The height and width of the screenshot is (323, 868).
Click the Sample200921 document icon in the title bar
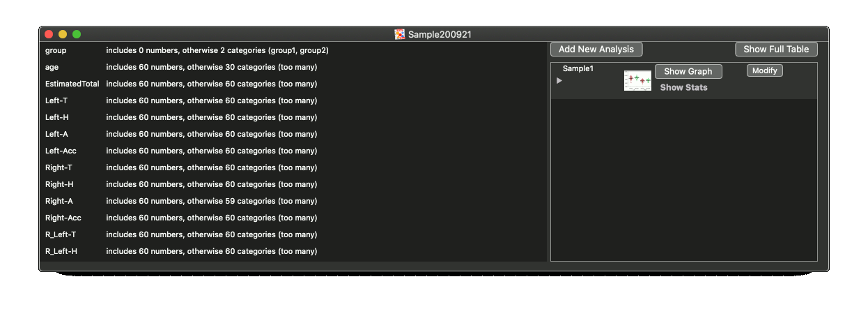[400, 34]
